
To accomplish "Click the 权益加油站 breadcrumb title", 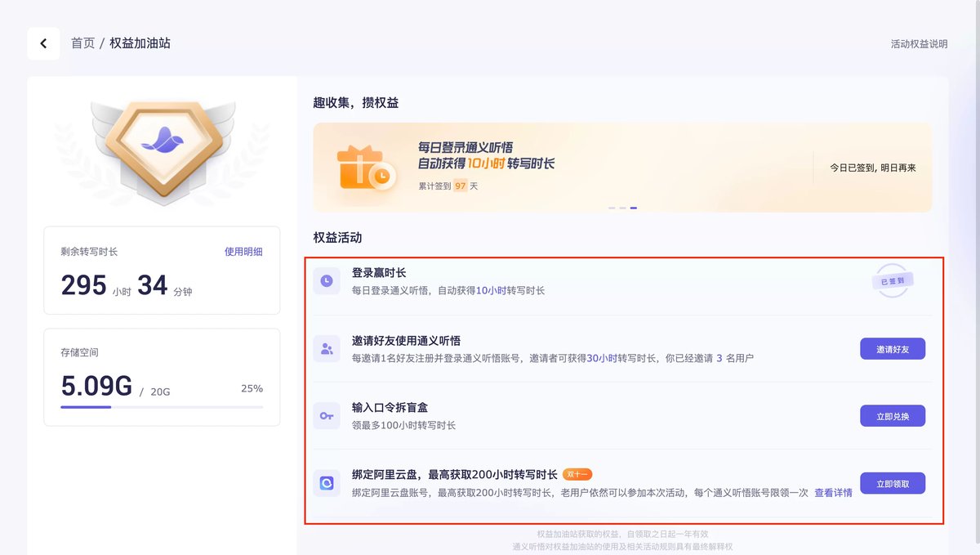I will 140,43.
